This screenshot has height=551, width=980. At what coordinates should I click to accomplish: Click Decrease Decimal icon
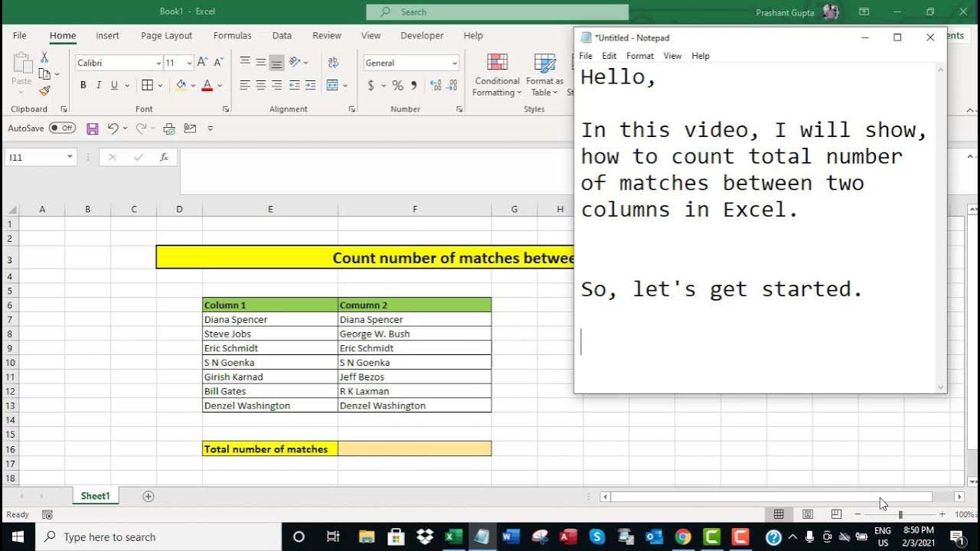pos(452,86)
